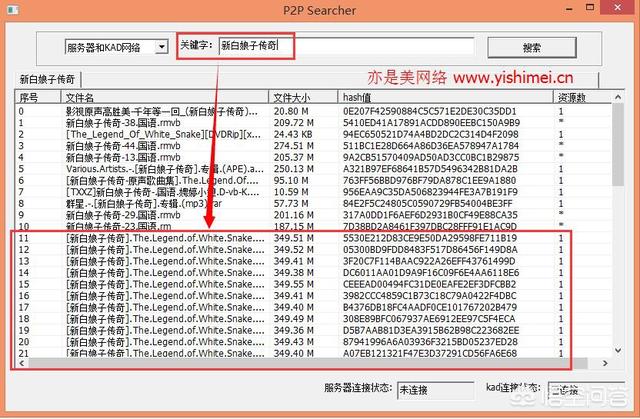Click hash DC6011AA01D9A9F16C09F6E4AA6118E6
The height and width of the screenshot is (419, 640).
pos(431,273)
